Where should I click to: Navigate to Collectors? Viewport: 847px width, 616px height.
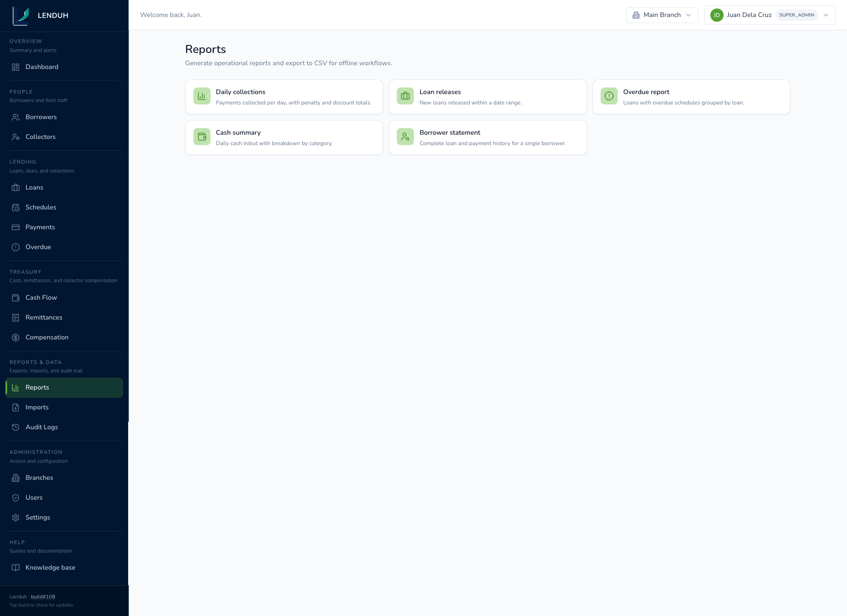point(64,137)
